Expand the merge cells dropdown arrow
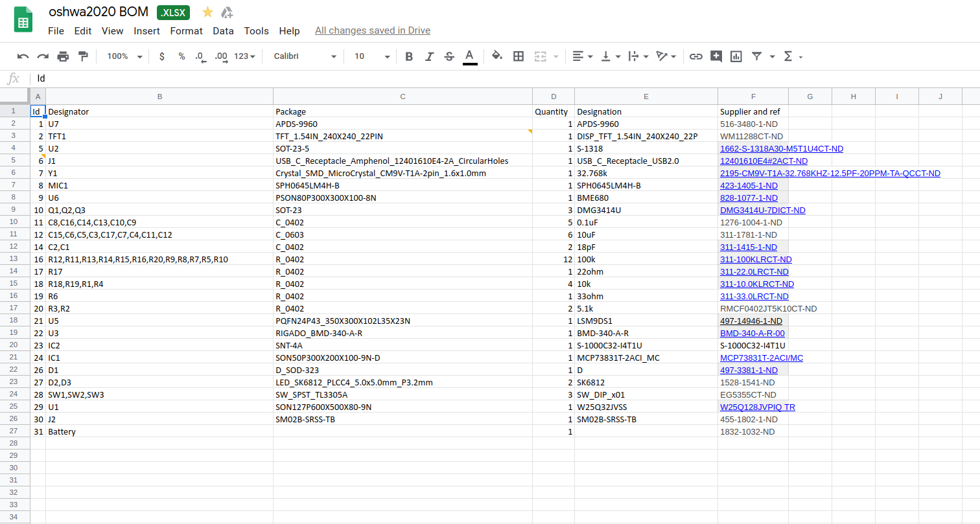980x524 pixels. coord(556,57)
